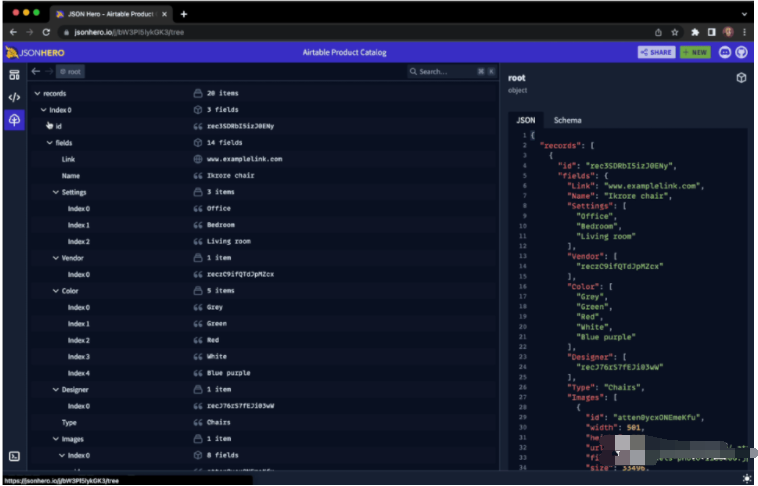Select the Link row
The height and width of the screenshot is (486, 758).
pos(263,159)
